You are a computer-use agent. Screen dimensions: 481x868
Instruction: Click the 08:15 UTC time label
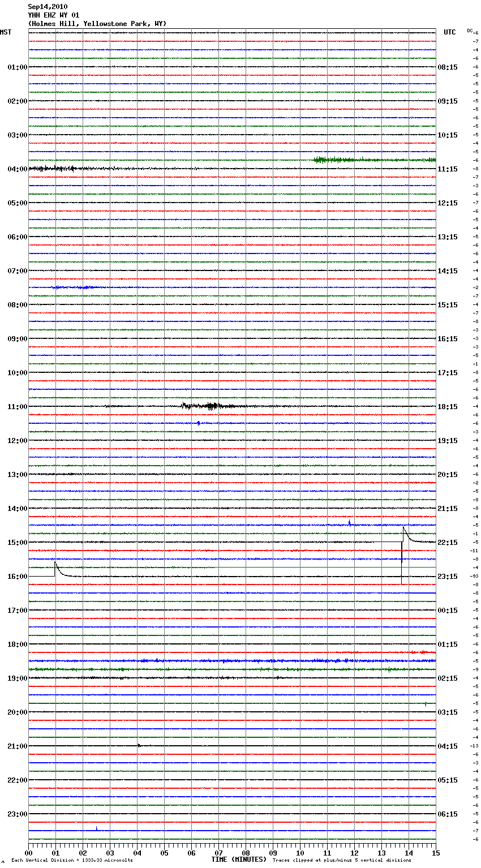tap(448, 67)
